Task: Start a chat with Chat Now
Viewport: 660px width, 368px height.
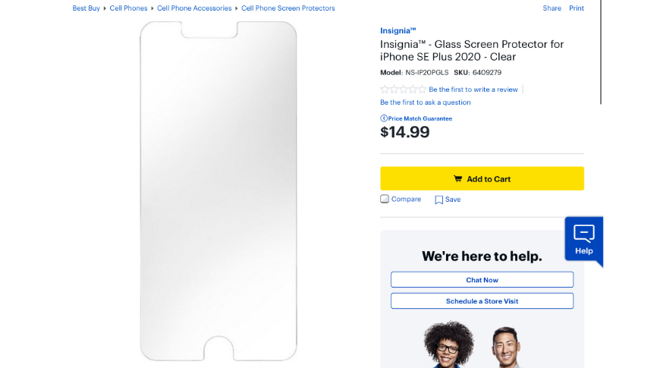Action: [482, 280]
